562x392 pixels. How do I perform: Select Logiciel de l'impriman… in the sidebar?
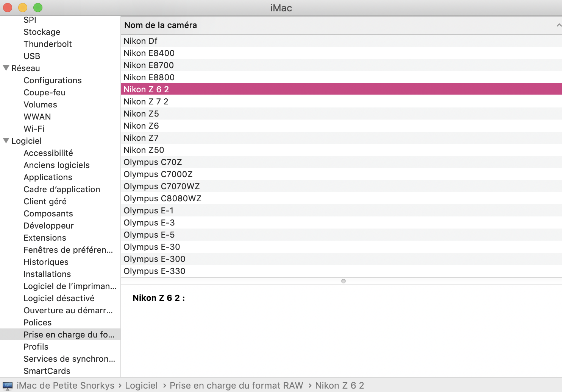[x=70, y=286]
